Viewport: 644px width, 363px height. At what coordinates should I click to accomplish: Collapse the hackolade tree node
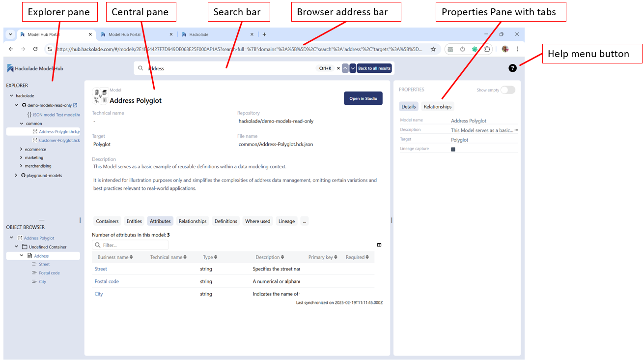click(x=12, y=96)
